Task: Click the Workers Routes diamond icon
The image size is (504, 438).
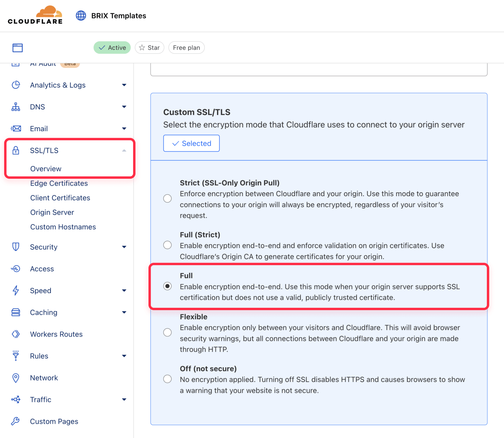Action: 16,334
